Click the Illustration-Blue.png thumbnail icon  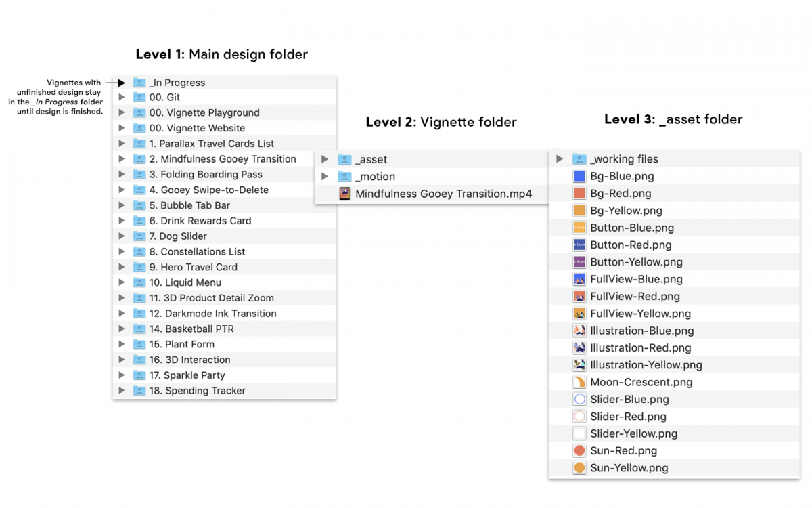point(579,331)
